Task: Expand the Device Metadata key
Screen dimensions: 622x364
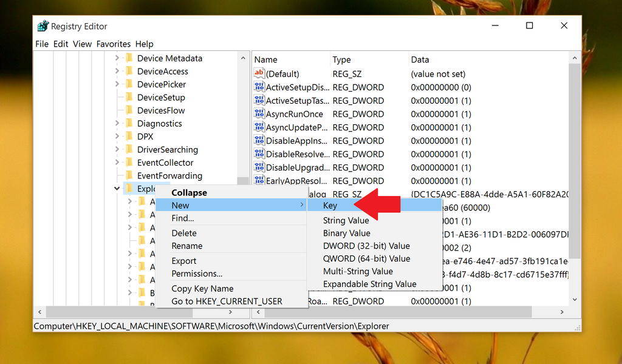Action: click(x=117, y=58)
